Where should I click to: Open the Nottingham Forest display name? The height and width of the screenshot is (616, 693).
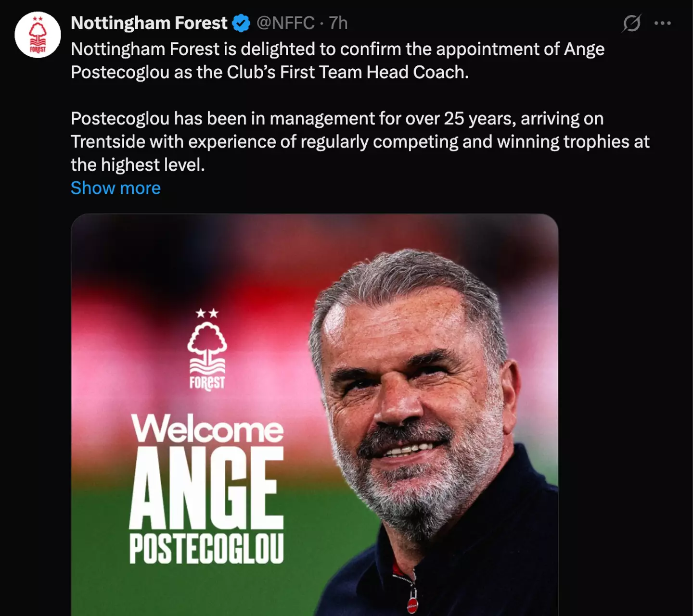coord(148,22)
